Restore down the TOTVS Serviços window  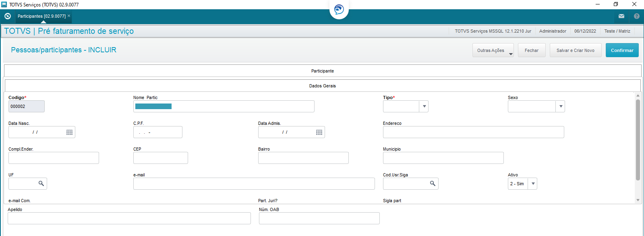(x=616, y=4)
